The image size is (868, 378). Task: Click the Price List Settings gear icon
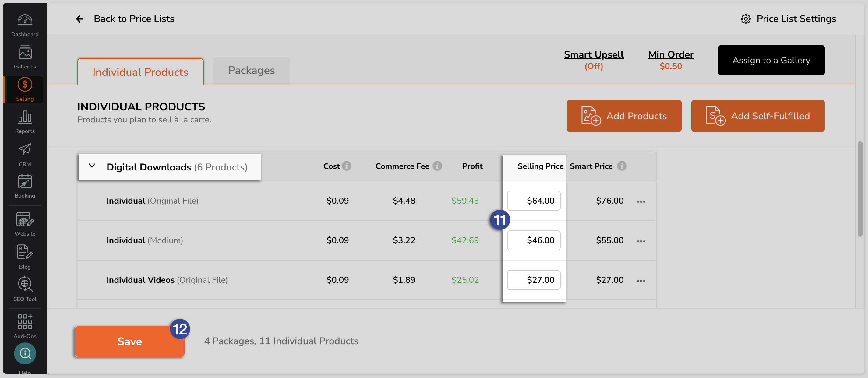point(746,19)
